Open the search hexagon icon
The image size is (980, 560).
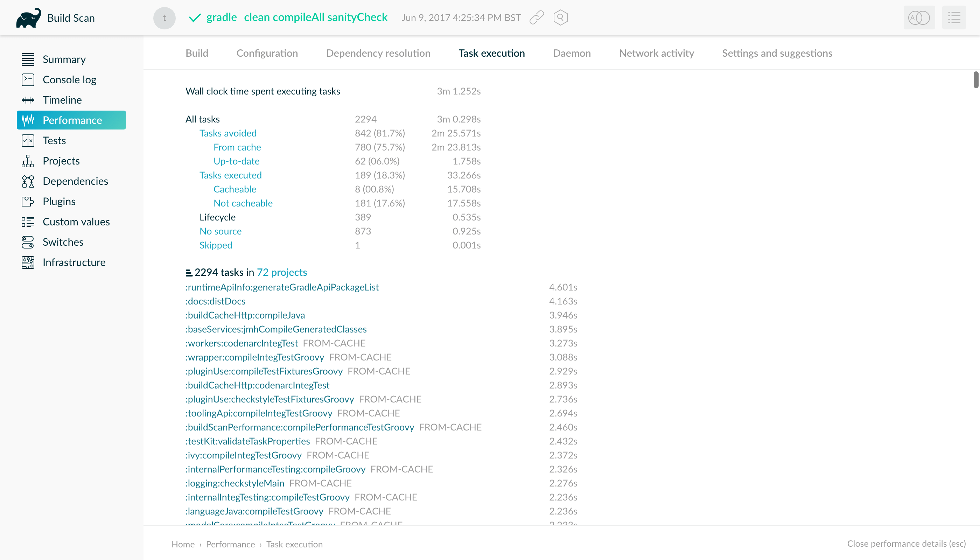[x=560, y=18]
